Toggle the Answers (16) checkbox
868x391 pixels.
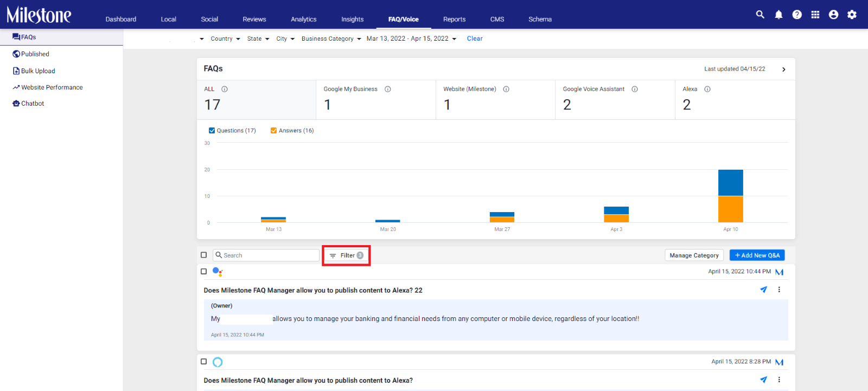(273, 130)
